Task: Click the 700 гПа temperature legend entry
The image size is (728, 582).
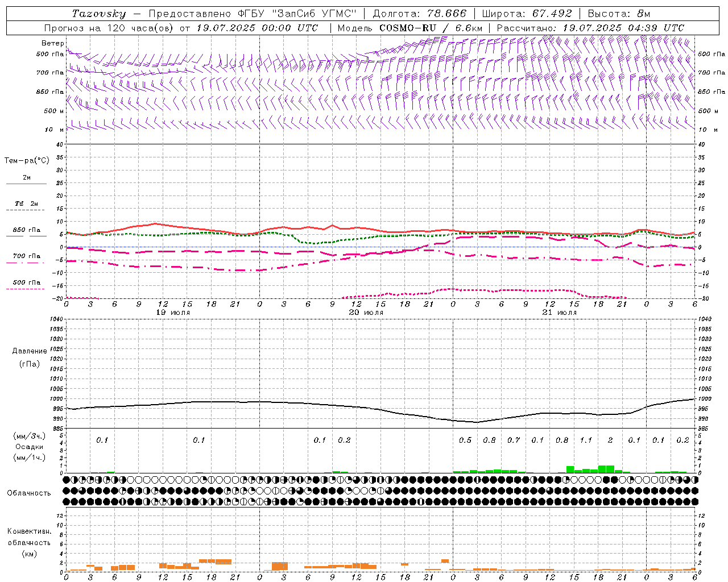Action: tap(26, 256)
